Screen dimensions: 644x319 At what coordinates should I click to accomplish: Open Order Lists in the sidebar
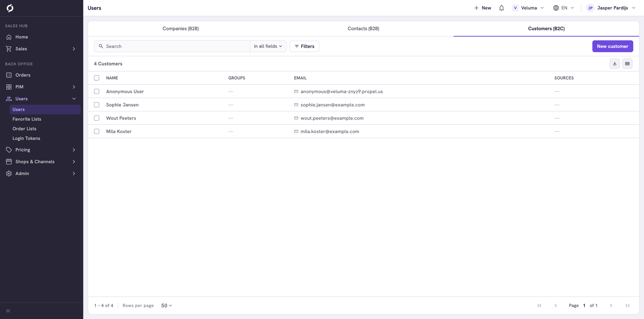coord(24,129)
